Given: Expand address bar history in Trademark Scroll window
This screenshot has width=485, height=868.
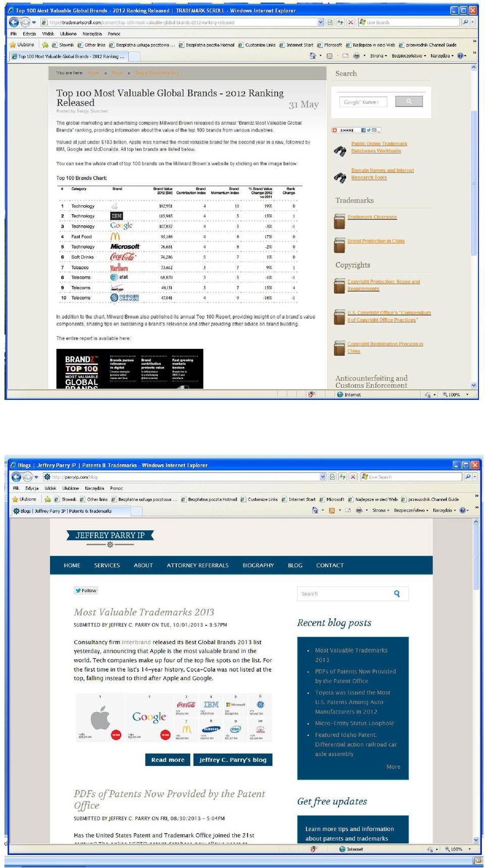Looking at the screenshot, I should point(320,22).
